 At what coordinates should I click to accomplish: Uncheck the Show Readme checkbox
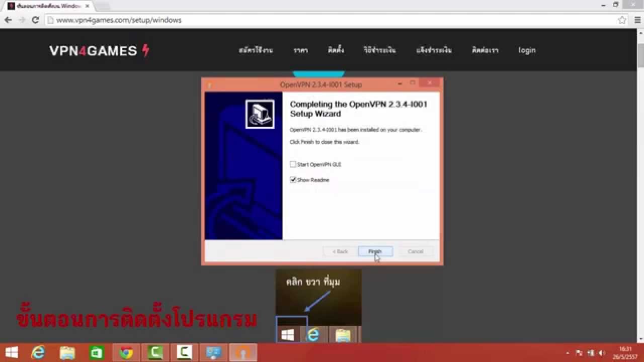coord(293,179)
